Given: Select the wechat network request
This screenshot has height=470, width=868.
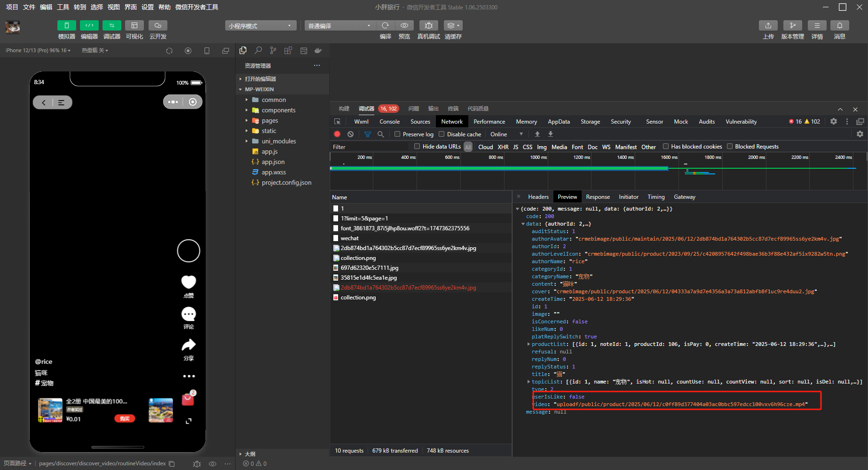Looking at the screenshot, I should tap(421, 238).
